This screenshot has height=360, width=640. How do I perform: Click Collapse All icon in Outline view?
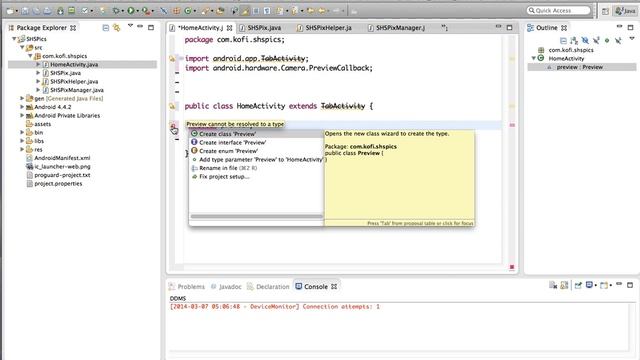tap(563, 40)
